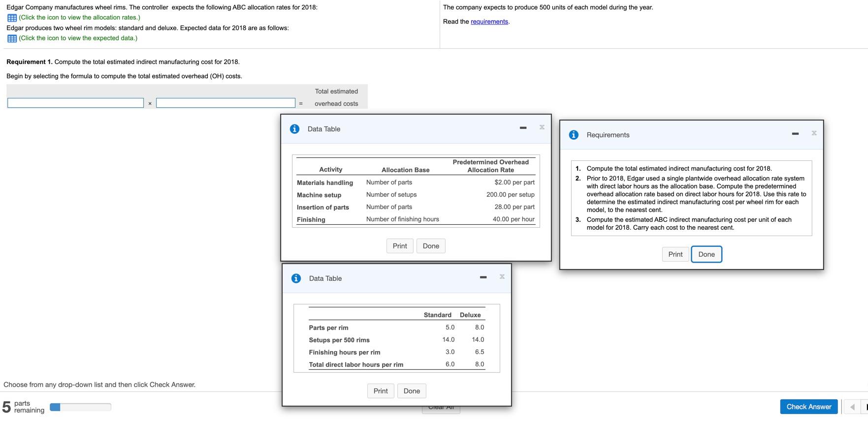Click the '$2.00 per part' rate cell
868x422 pixels.
514,182
